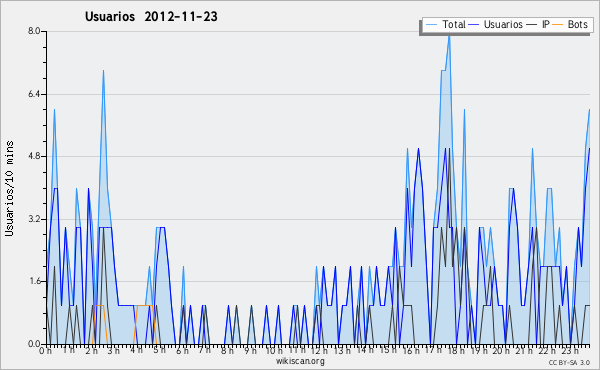600x370 pixels.
Task: Click the 'CC BY-SA 3.0' license text
Action: (569, 362)
